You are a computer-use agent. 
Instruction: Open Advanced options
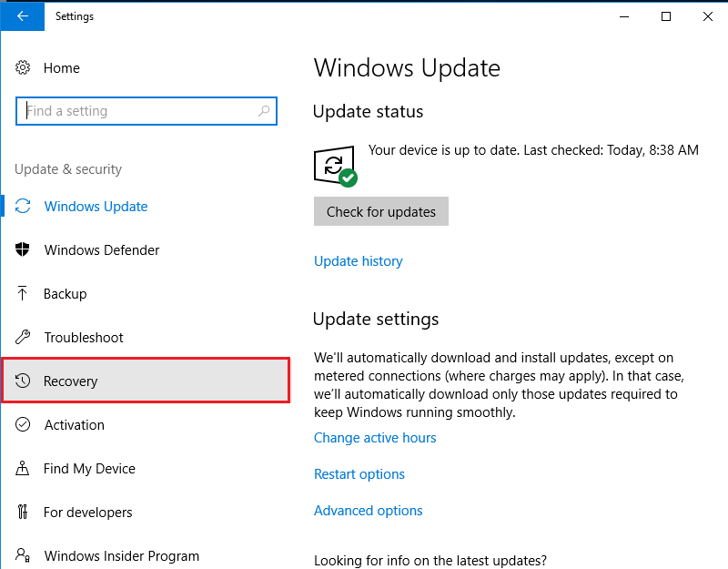pos(368,511)
